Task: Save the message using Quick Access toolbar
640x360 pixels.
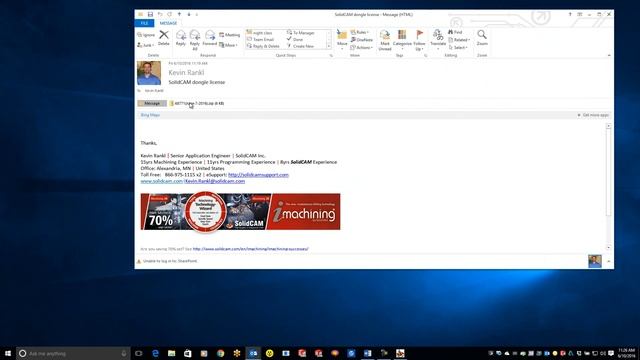Action: coord(150,14)
